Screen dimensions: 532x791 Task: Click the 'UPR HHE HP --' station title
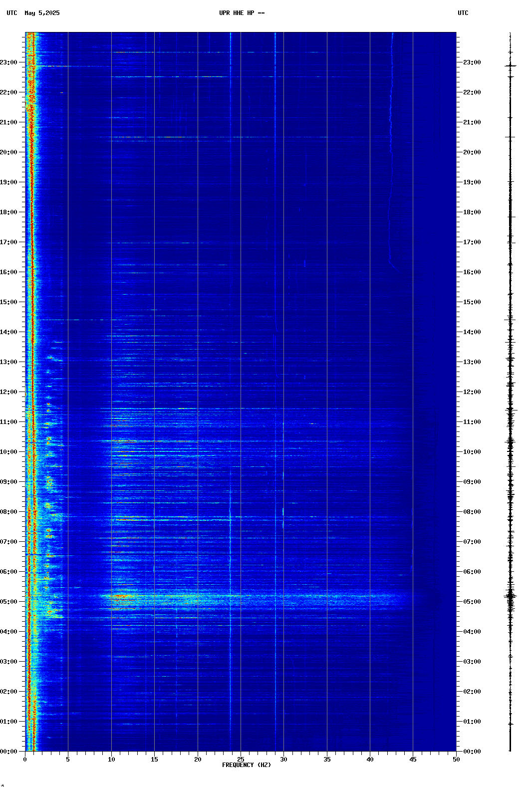click(242, 13)
